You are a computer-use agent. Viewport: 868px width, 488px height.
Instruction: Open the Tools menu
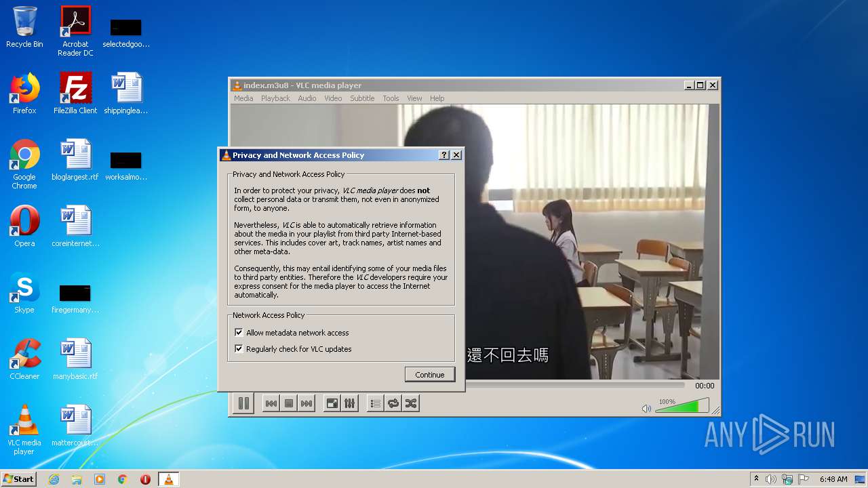[x=391, y=98]
